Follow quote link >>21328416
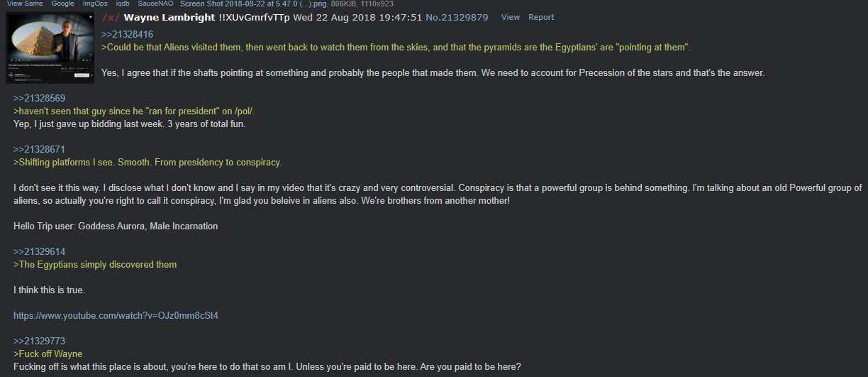 click(x=127, y=34)
